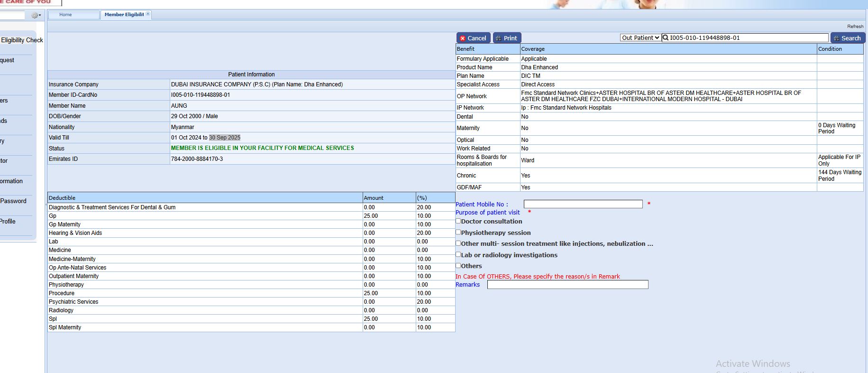Open Eligibility Check in the sidebar
Screen dimensions: 868x373
(x=22, y=40)
